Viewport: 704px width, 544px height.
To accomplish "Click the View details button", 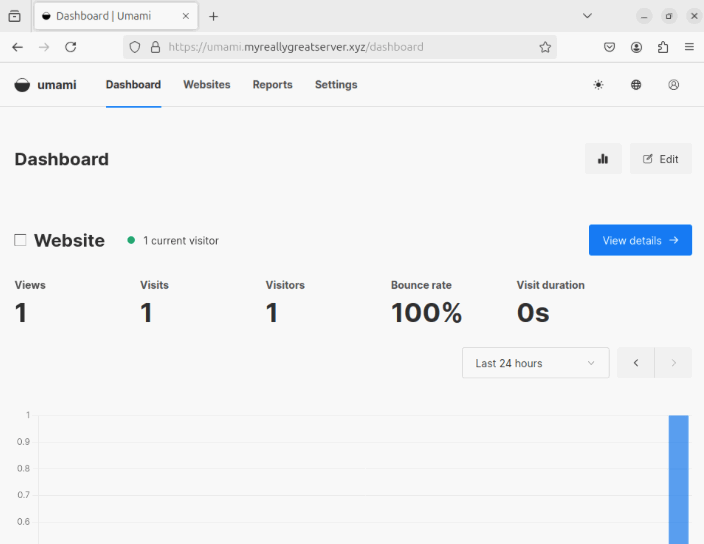I will tap(640, 240).
